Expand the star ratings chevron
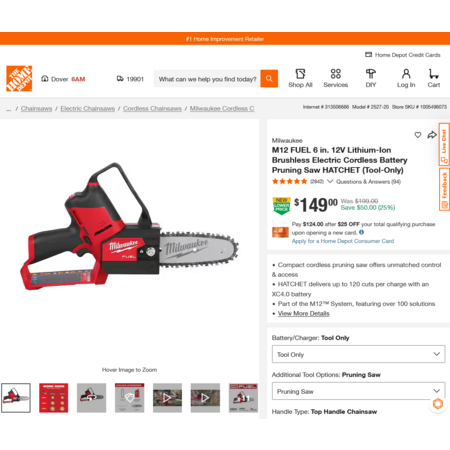450x450 pixels. coord(330,181)
